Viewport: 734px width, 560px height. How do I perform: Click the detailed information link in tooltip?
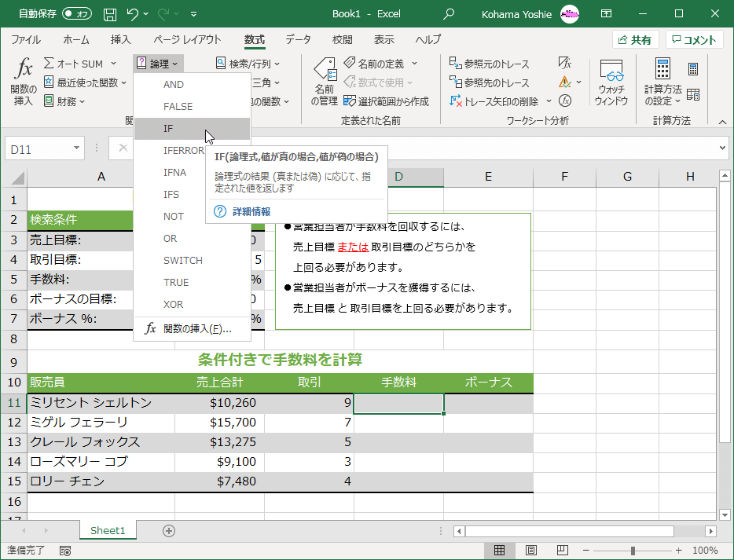[251, 211]
